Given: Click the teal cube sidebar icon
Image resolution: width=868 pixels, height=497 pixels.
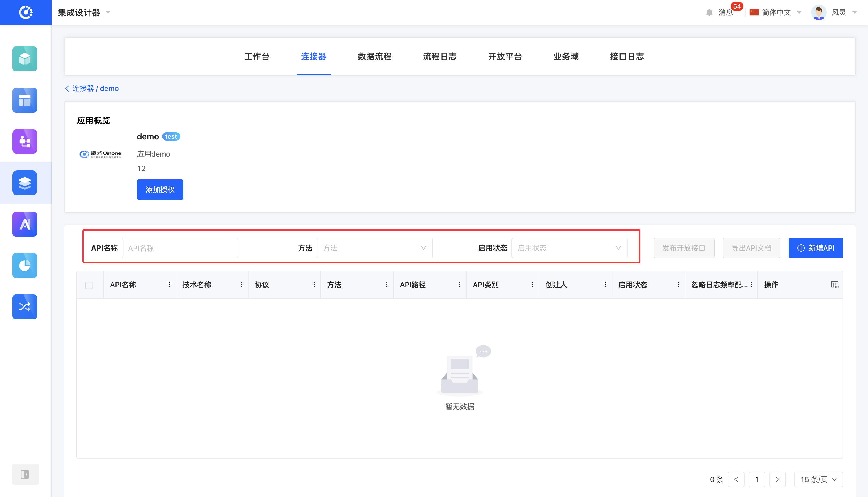Looking at the screenshot, I should (x=25, y=59).
